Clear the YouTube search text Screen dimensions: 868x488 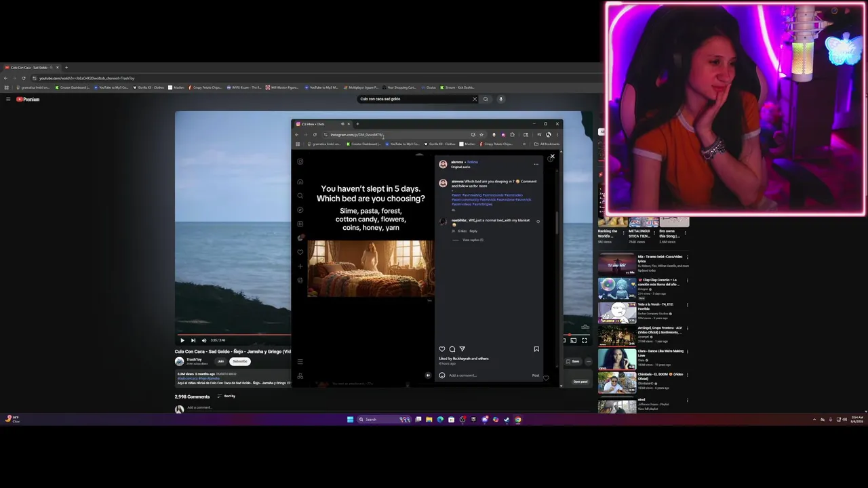475,99
